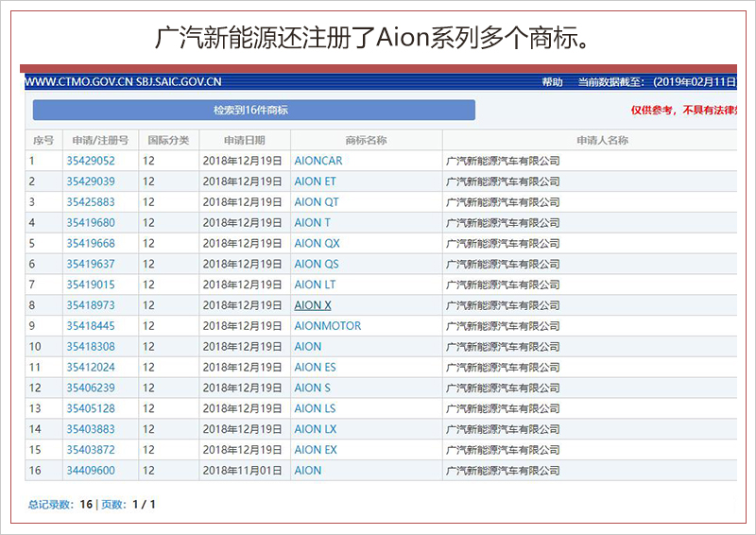Open registration number 35406239 link
Viewport: 756px width, 535px height.
(x=91, y=388)
